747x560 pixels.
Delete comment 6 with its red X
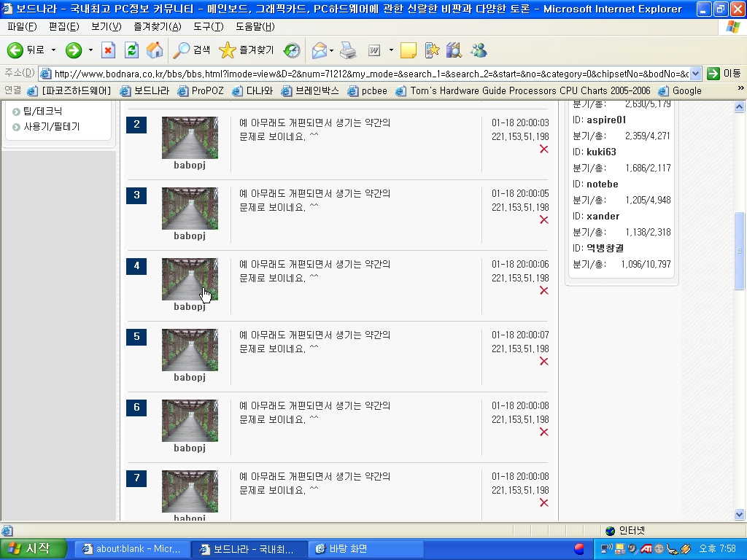(x=543, y=432)
